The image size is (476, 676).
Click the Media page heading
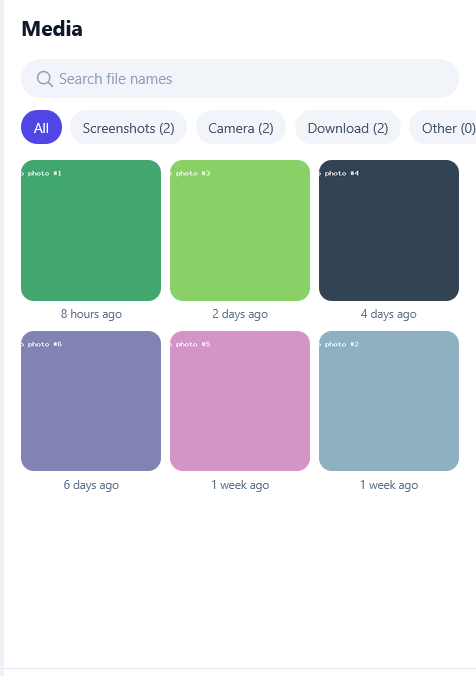[52, 29]
